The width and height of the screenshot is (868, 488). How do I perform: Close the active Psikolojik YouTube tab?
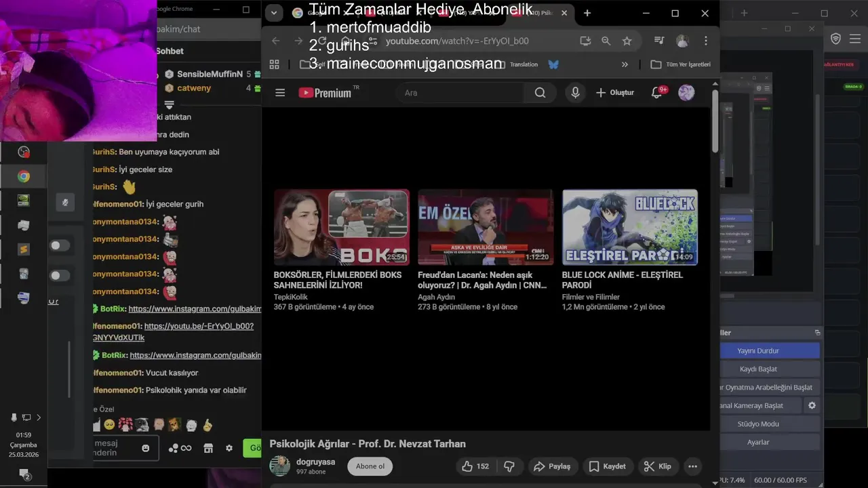click(564, 13)
